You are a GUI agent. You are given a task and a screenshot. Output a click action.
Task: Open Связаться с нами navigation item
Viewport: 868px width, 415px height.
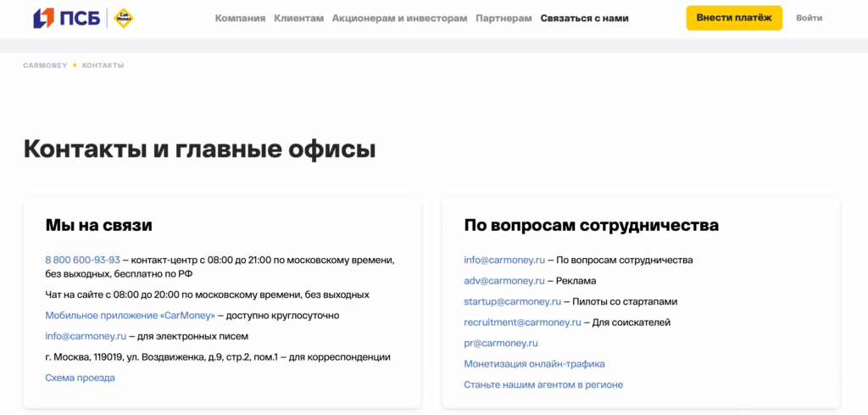584,18
